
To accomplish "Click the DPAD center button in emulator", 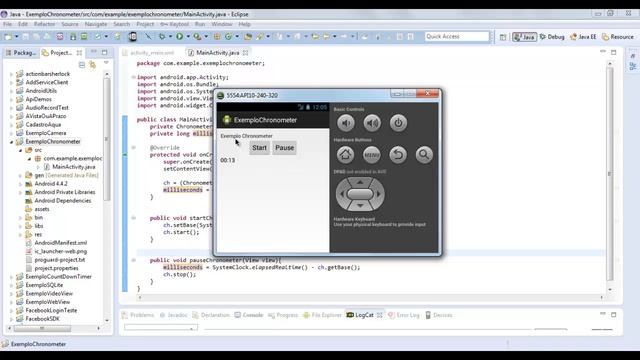I will (x=360, y=194).
